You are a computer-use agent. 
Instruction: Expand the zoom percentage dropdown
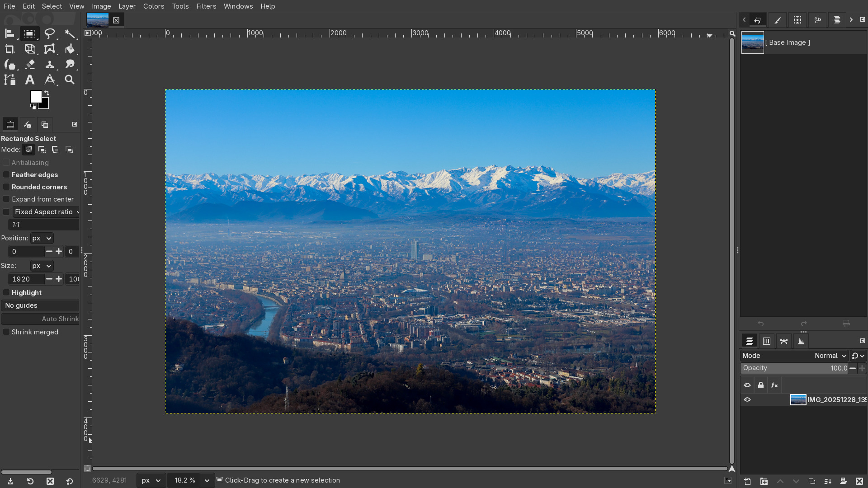[207, 480]
